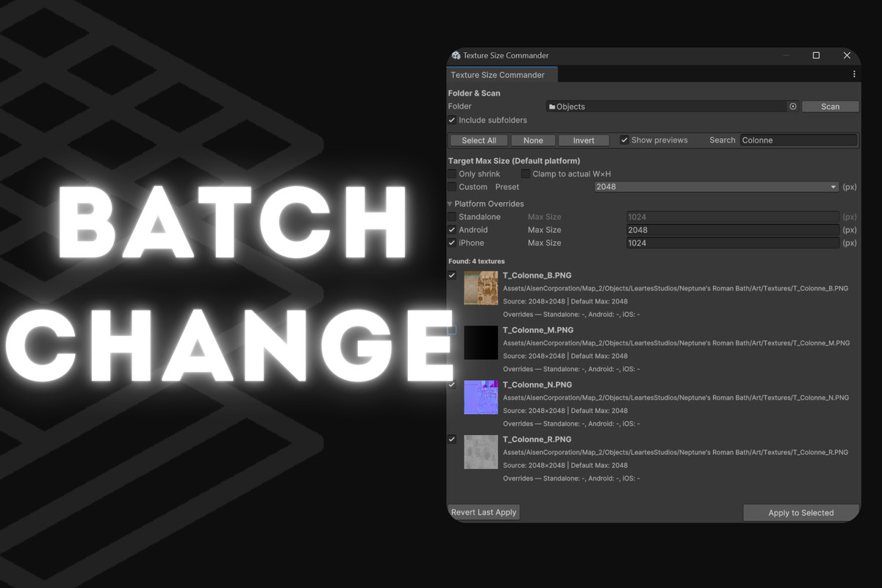Close the Texture Size Commander window
The image size is (882, 588).
coord(847,55)
